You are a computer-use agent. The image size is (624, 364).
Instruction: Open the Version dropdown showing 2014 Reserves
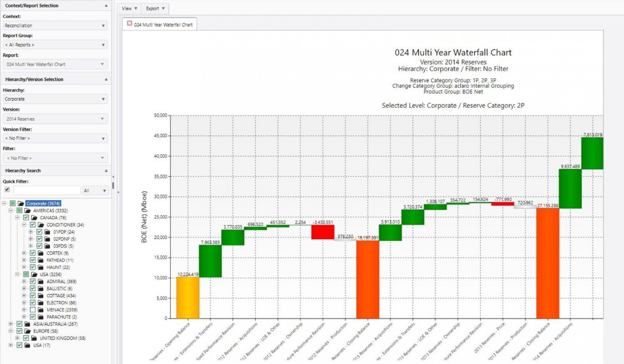(55, 119)
